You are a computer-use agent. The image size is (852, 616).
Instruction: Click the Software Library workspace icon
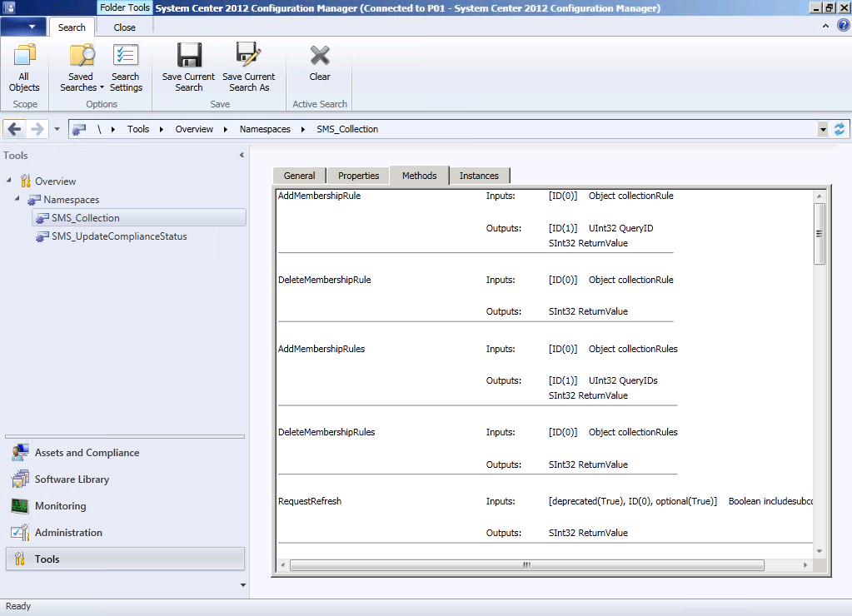pyautogui.click(x=20, y=479)
